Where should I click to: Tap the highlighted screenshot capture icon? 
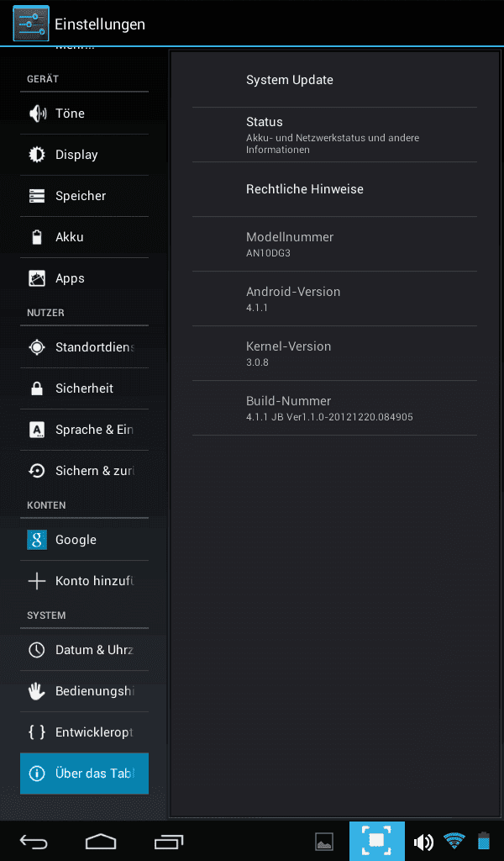[x=377, y=841]
